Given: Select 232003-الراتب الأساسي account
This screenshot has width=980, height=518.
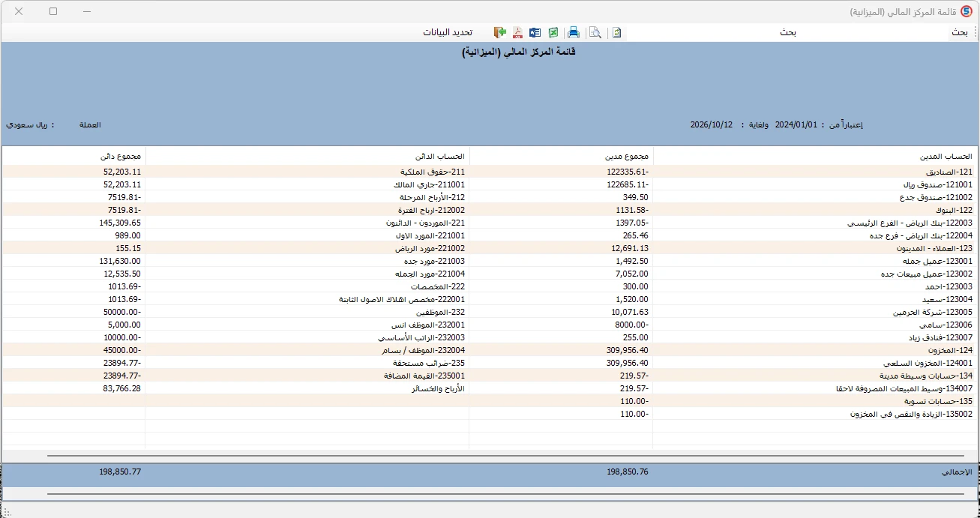Looking at the screenshot, I should pyautogui.click(x=421, y=337).
